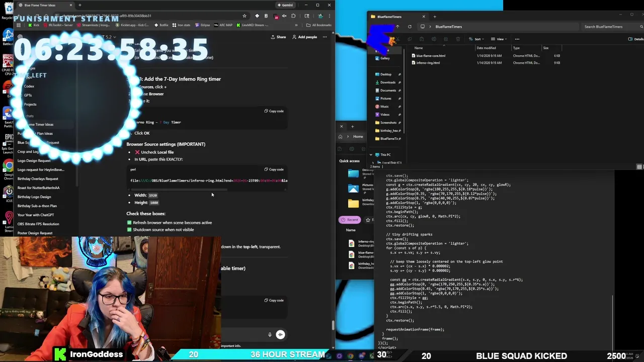Screen dimensions: 644x362
Task: Open the BotRix bookmark
Action: 161,25
